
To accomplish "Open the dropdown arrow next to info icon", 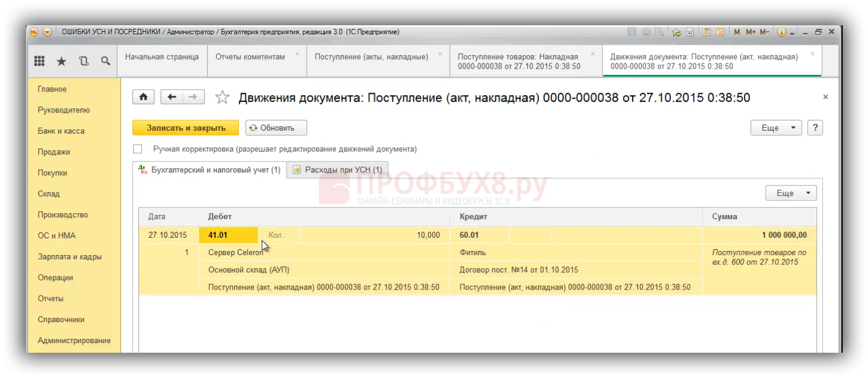I will point(792,33).
